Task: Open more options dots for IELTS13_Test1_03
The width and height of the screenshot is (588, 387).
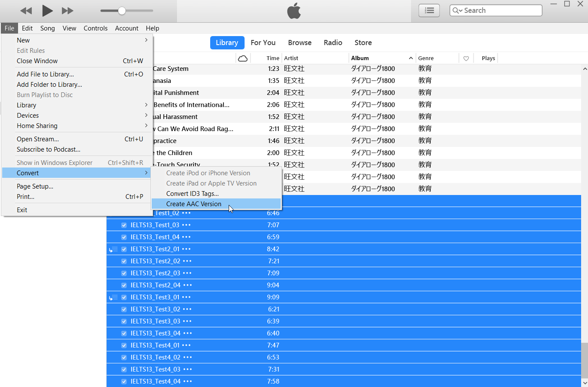Action: (x=186, y=225)
